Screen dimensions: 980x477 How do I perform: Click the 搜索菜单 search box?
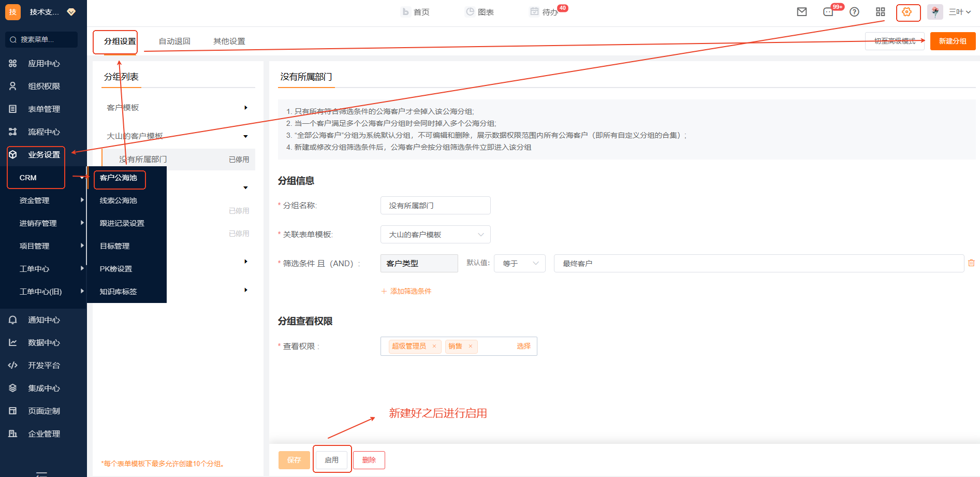click(41, 39)
